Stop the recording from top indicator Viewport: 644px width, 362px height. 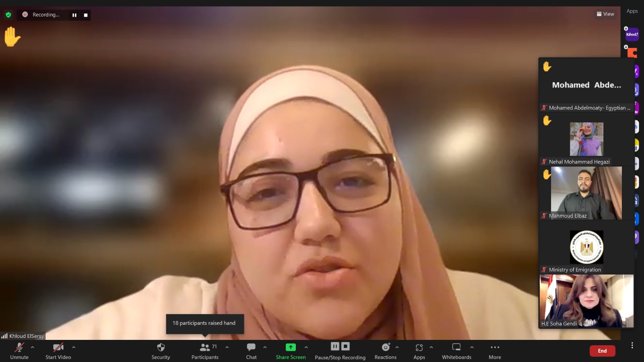click(x=86, y=15)
